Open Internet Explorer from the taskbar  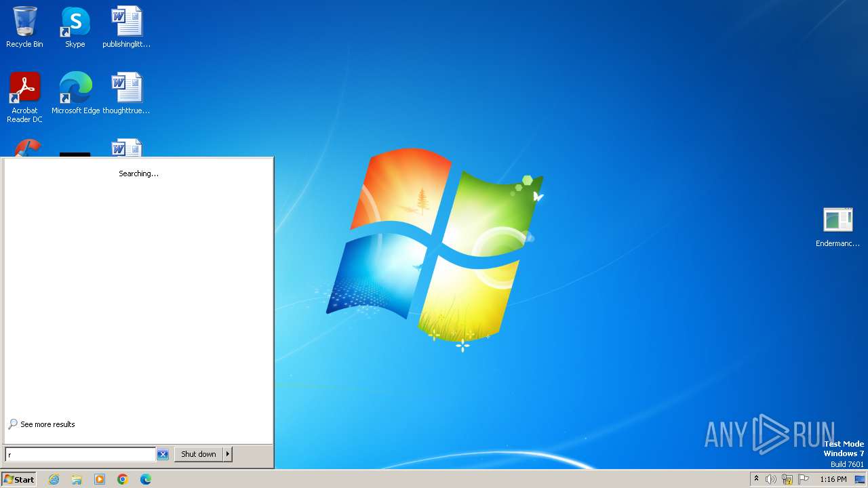tap(54, 479)
